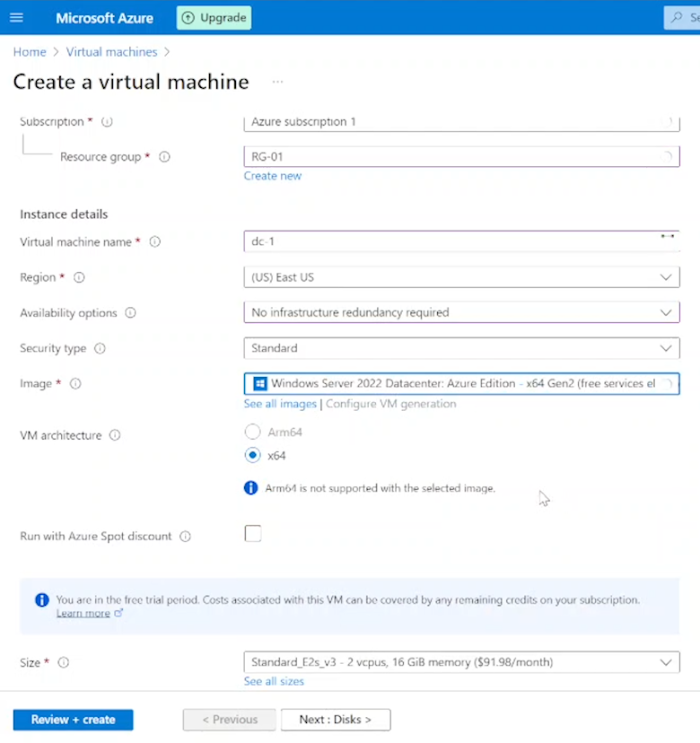Select the Arm64 architecture radio button
Image resolution: width=700 pixels, height=743 pixels.
252,432
